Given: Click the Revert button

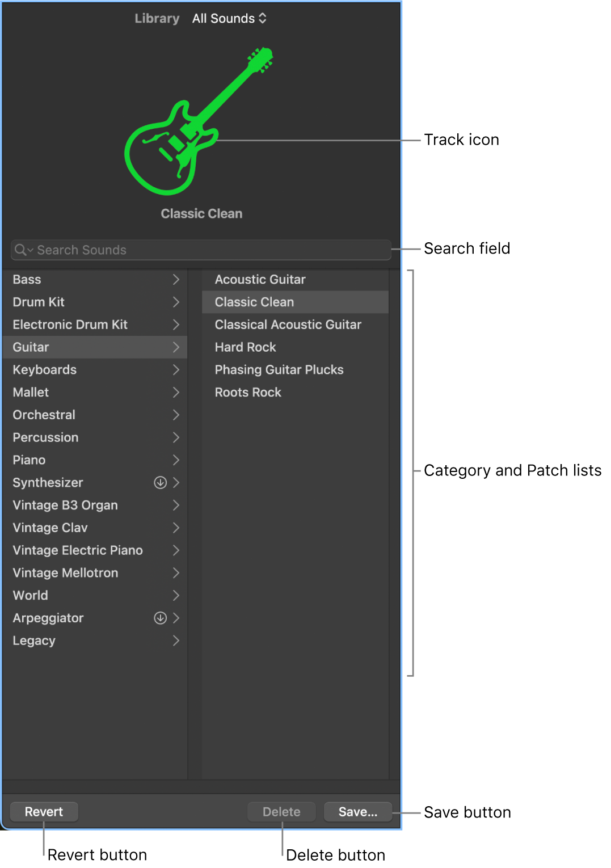Looking at the screenshot, I should (x=44, y=811).
